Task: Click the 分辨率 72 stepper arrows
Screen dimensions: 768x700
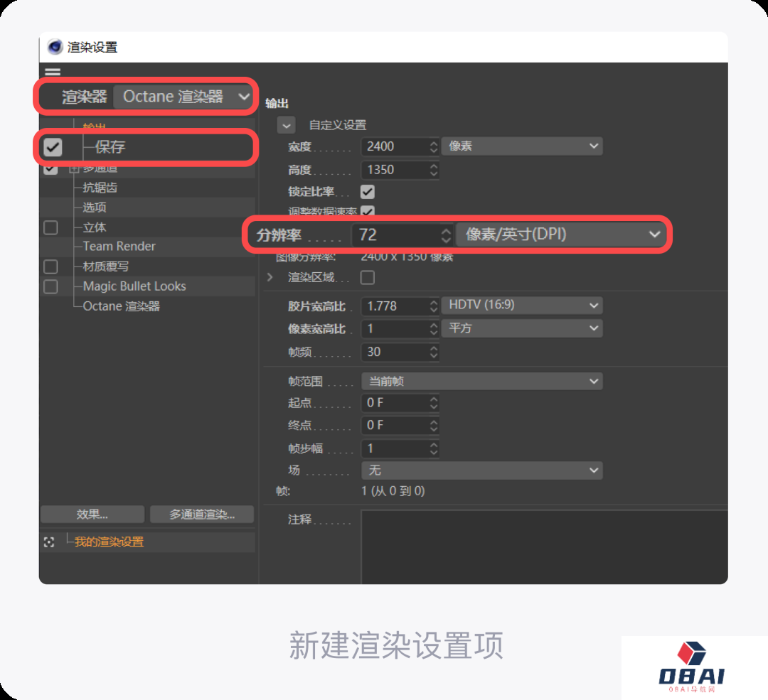Action: click(446, 235)
